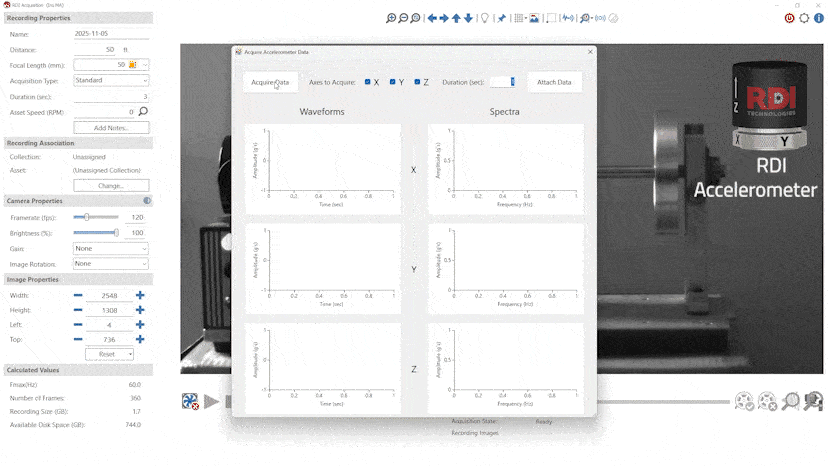828x466 pixels.
Task: Click the pin icon in toolbar
Action: point(502,18)
